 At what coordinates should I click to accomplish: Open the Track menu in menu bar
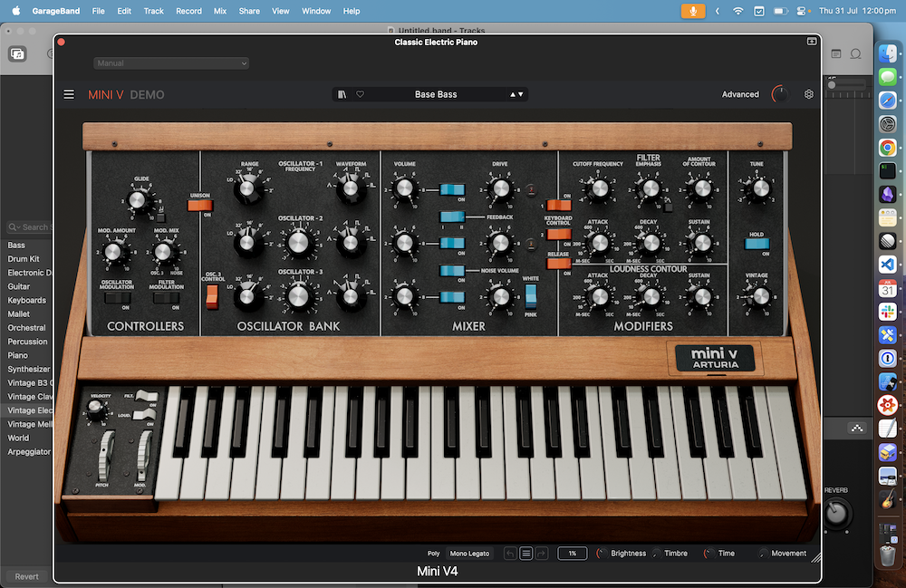click(x=153, y=11)
